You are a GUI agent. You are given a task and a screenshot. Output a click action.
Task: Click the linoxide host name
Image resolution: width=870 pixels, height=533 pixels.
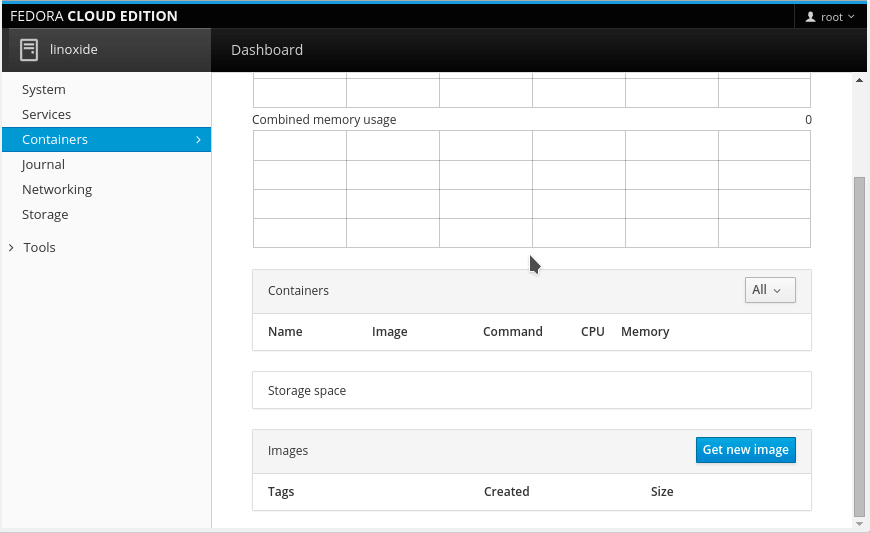pyautogui.click(x=74, y=49)
